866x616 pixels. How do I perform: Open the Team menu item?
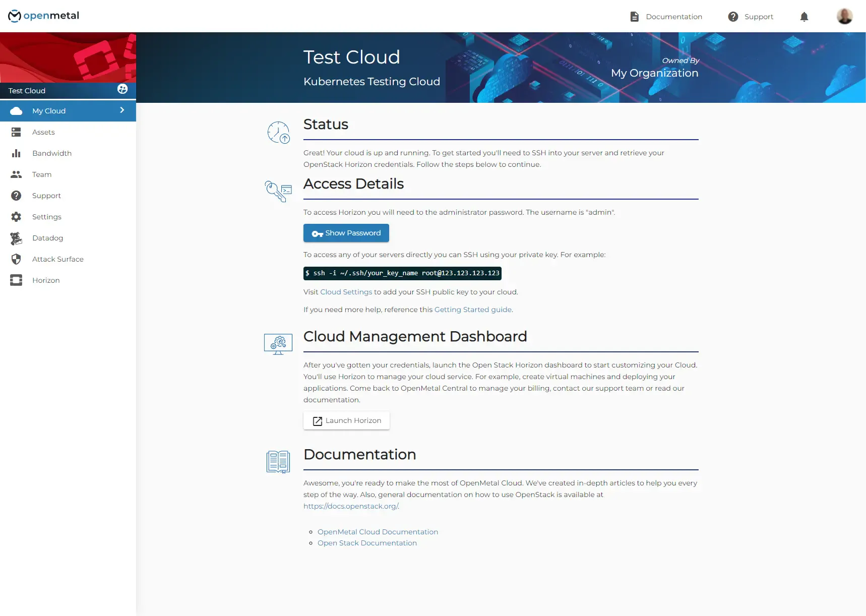coord(68,174)
